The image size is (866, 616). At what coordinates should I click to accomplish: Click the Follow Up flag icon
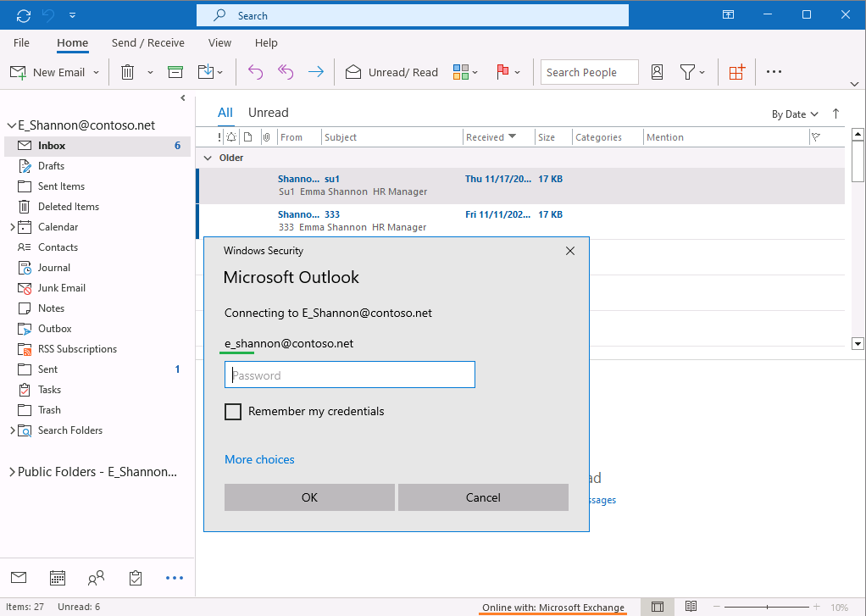click(503, 72)
